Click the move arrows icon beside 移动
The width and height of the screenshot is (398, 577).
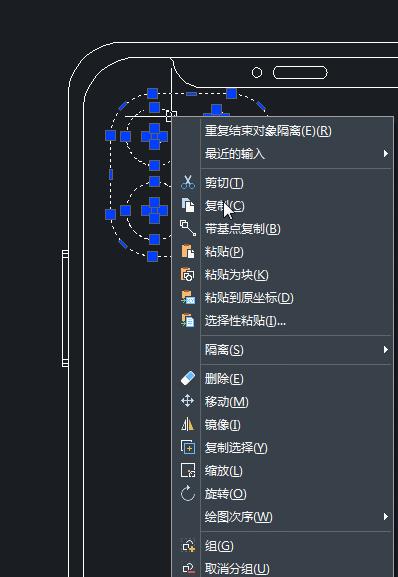click(188, 401)
